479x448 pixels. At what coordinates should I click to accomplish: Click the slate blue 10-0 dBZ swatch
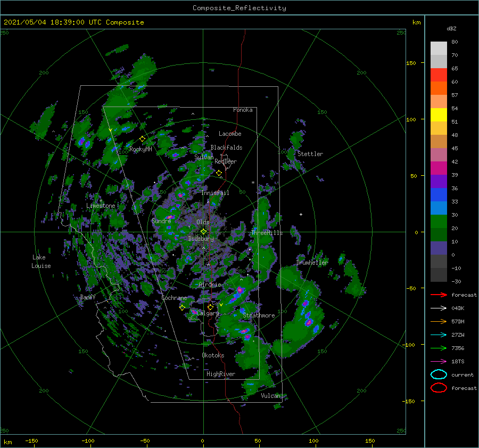tap(439, 248)
